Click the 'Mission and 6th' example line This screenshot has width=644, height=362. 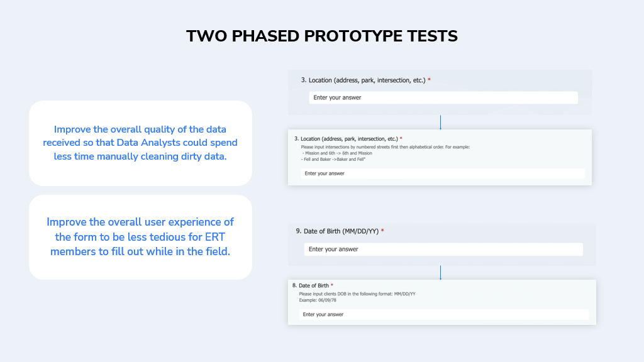pyautogui.click(x=337, y=153)
